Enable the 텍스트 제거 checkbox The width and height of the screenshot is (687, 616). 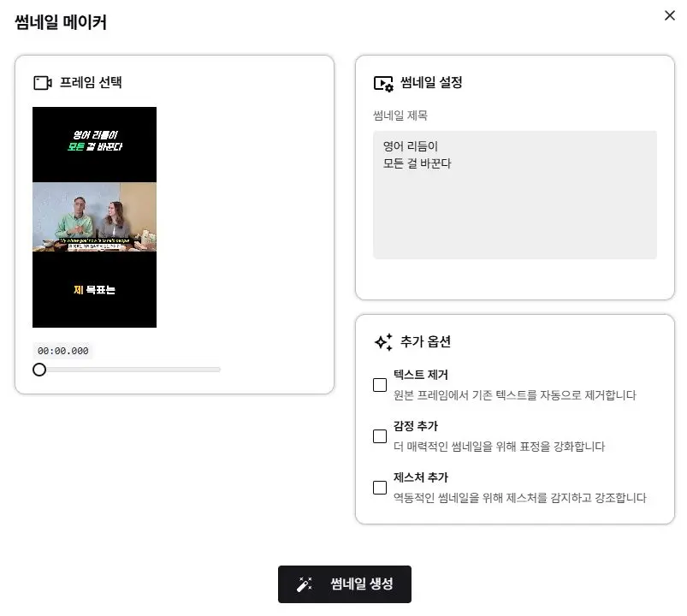point(379,385)
